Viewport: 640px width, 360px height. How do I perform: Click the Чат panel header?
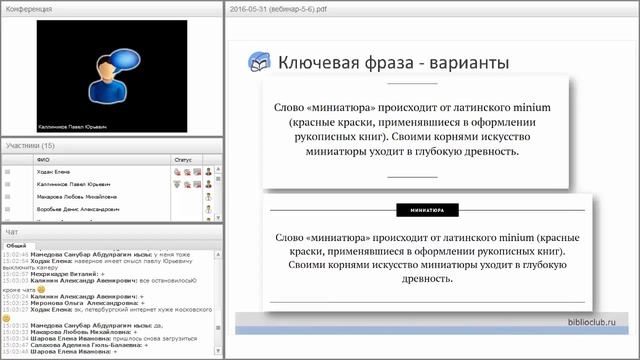112,232
